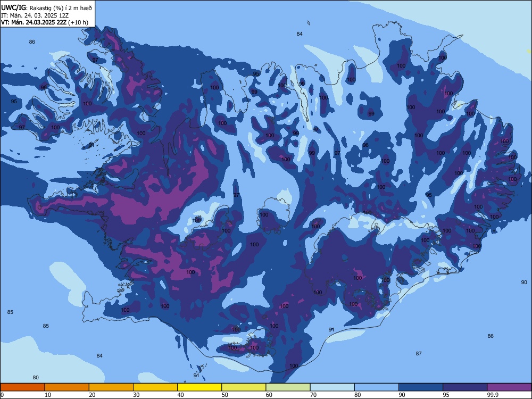Screen dimensions: 532x399
Task: Click the 50-60 pale yellow legend swatch
Action: point(244,387)
